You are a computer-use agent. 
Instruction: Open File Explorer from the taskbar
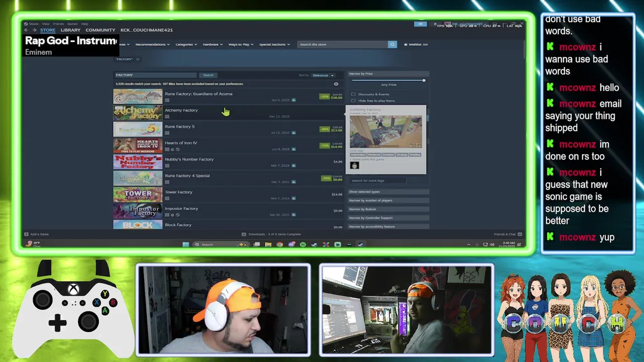[x=268, y=244]
